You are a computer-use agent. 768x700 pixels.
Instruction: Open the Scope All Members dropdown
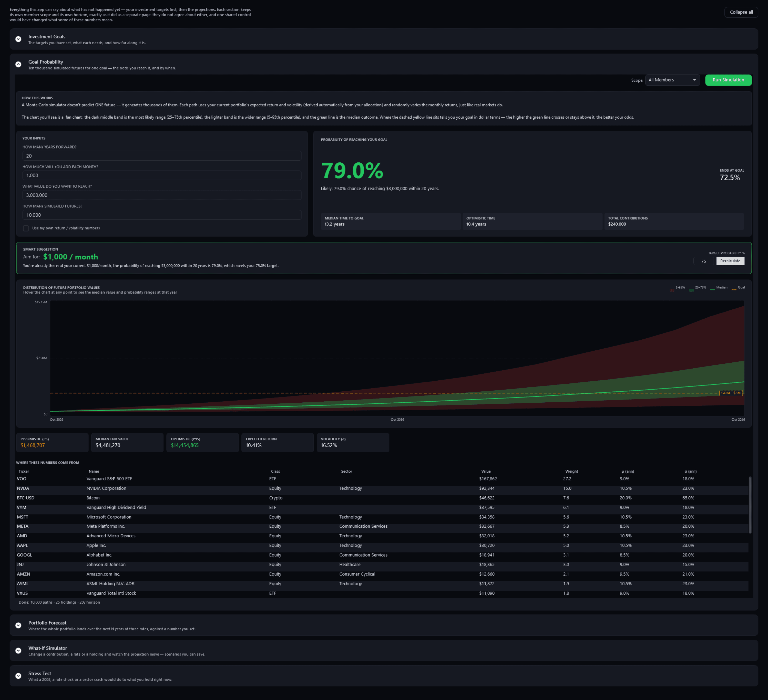tap(672, 80)
